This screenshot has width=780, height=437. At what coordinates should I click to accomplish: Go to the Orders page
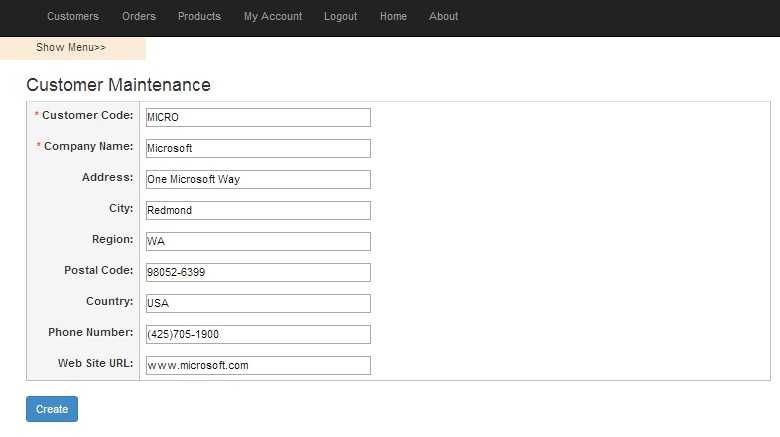[x=139, y=16]
